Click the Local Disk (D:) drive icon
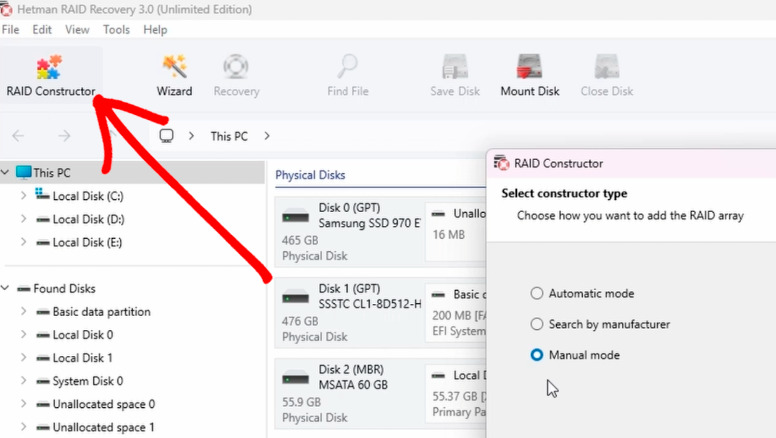Screen dimensions: 776x438 point(43,219)
